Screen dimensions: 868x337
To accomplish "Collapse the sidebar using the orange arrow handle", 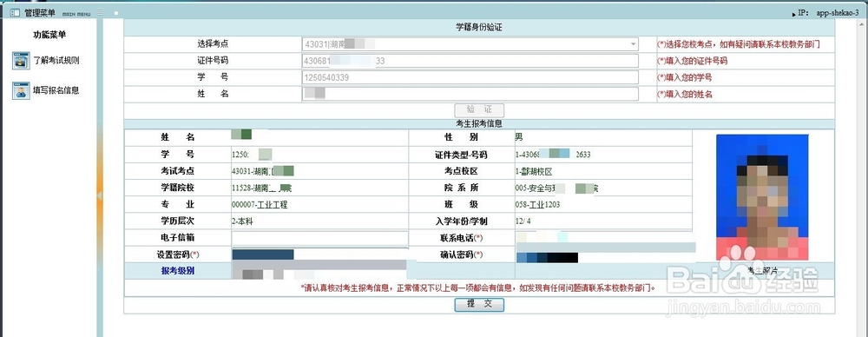I will pyautogui.click(x=100, y=195).
